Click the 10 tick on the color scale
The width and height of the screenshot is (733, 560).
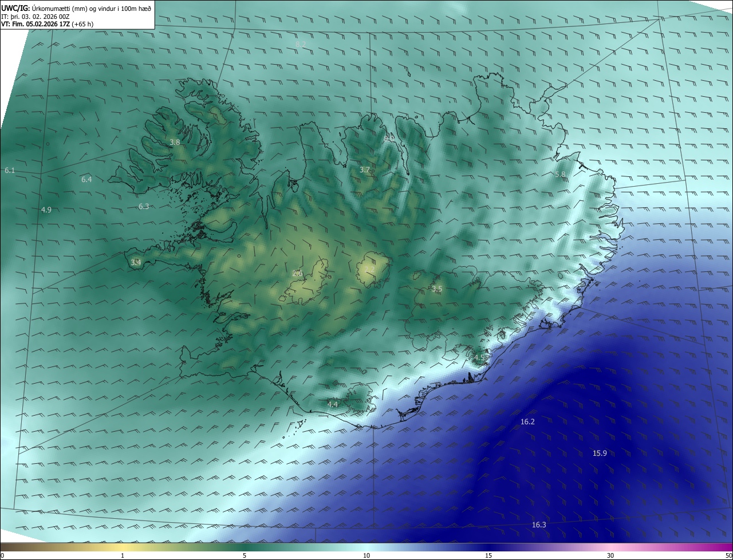coord(366,555)
